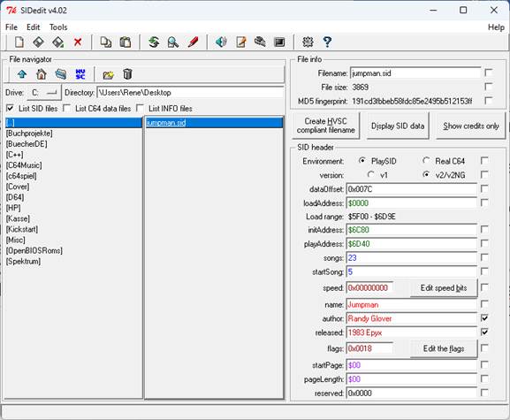The height and width of the screenshot is (420, 510).
Task: Click the Edit speed bits button
Action: tap(444, 288)
